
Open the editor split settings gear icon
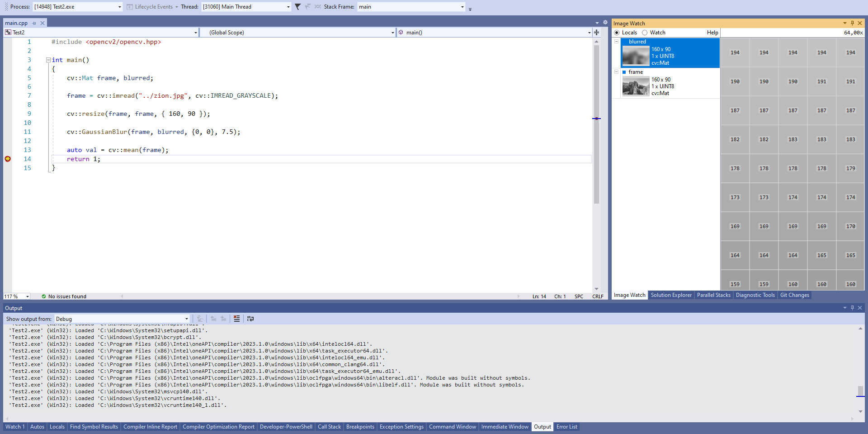(605, 22)
